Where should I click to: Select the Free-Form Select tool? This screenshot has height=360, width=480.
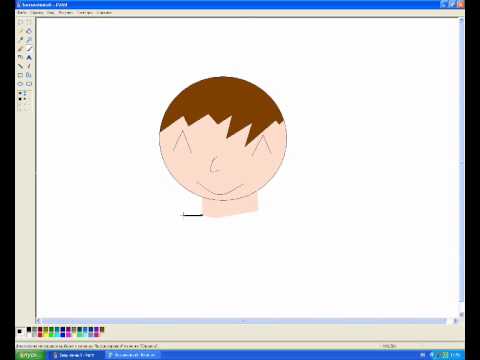click(20, 22)
